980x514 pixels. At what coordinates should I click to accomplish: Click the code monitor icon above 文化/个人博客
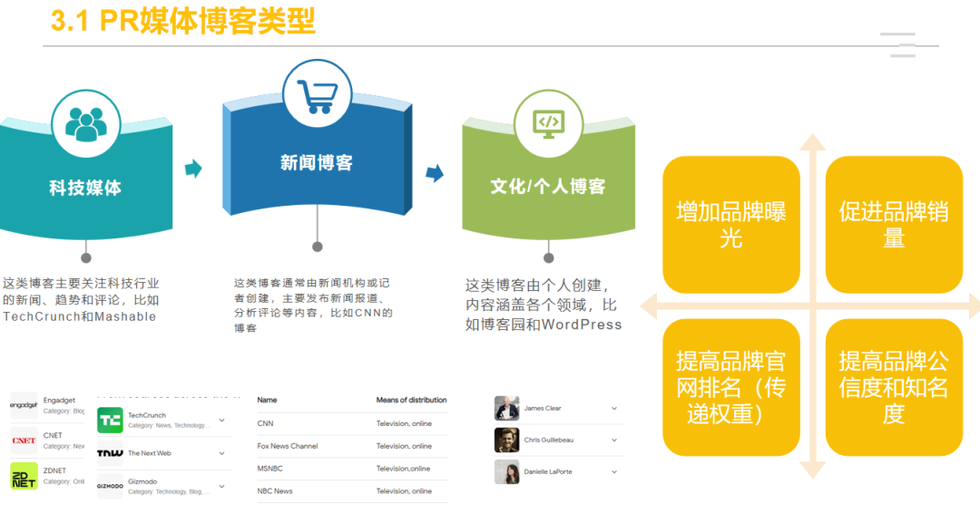pos(549,124)
